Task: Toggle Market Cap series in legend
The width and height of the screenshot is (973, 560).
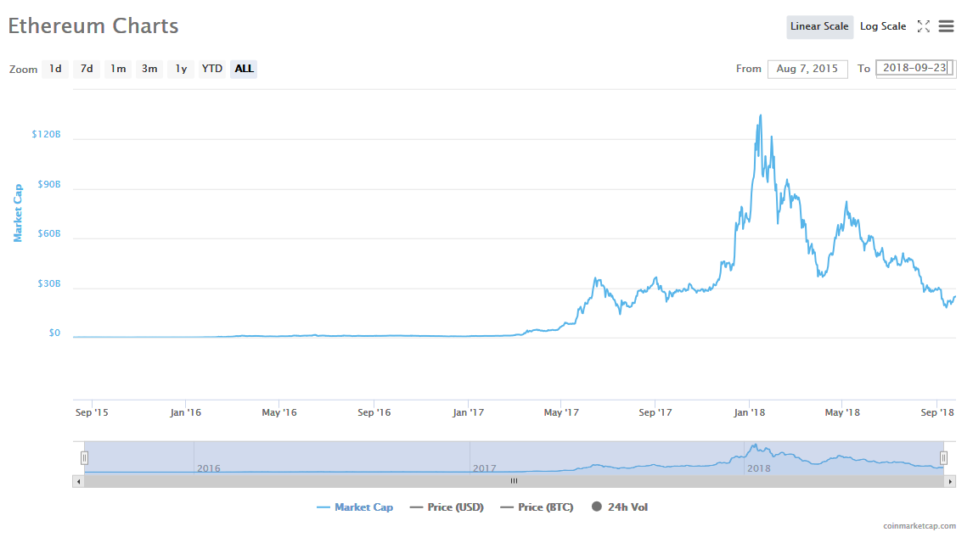Action: (x=355, y=507)
